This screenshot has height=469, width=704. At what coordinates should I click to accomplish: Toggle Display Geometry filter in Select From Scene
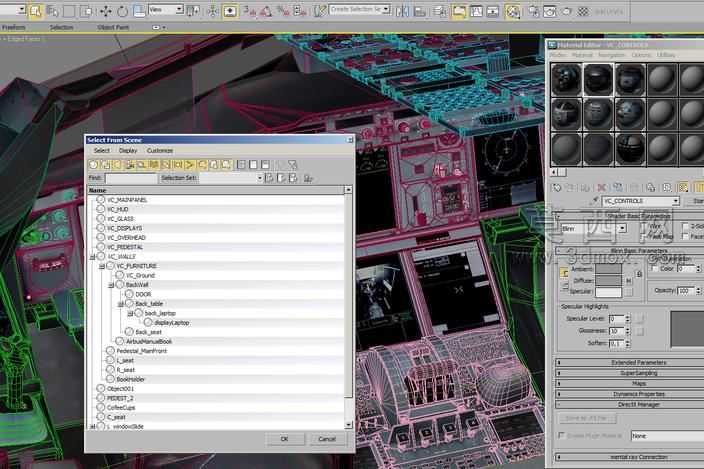(x=93, y=165)
